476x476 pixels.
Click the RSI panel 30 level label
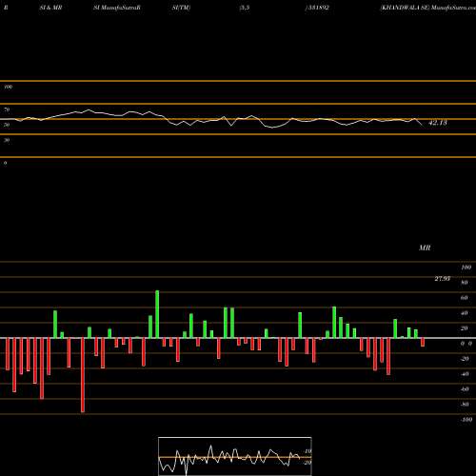click(x=7, y=140)
